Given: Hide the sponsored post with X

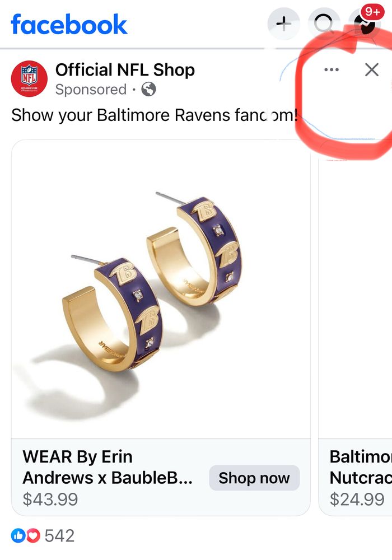Looking at the screenshot, I should point(372,69).
